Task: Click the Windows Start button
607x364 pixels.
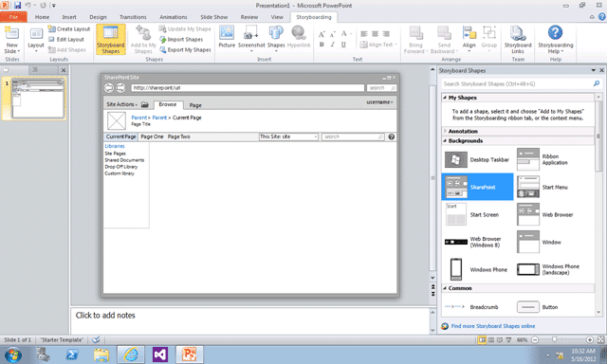Action: (x=12, y=355)
